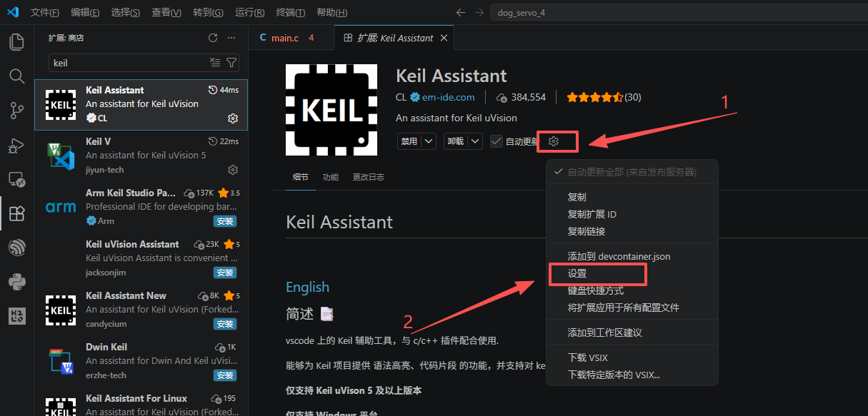Click manage gear of Keil Assistant list item
The width and height of the screenshot is (868, 416).
tap(232, 118)
